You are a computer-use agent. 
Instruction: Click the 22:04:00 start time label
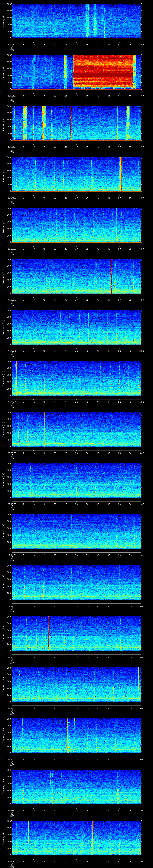click(12, 197)
